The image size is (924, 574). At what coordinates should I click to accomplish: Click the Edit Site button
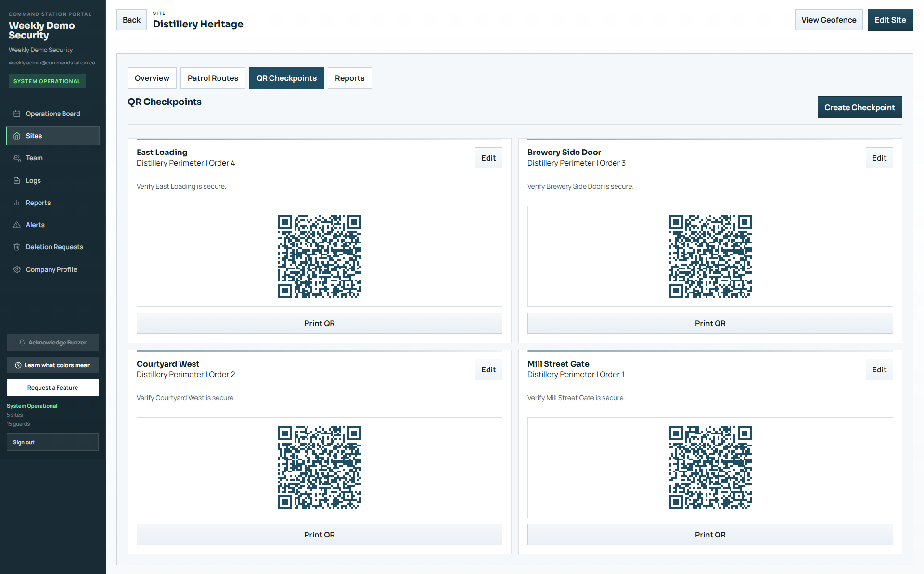point(890,20)
